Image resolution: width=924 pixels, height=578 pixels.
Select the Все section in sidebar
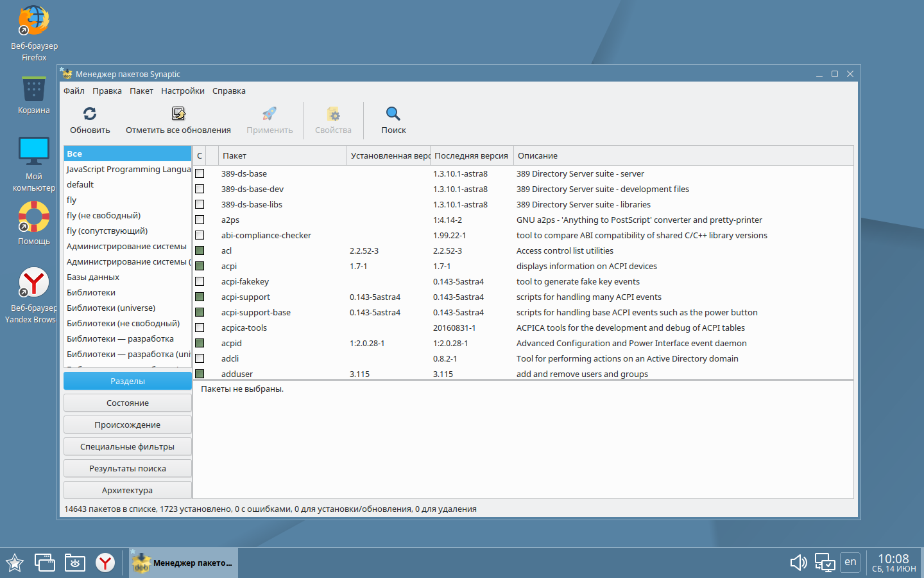tap(128, 153)
